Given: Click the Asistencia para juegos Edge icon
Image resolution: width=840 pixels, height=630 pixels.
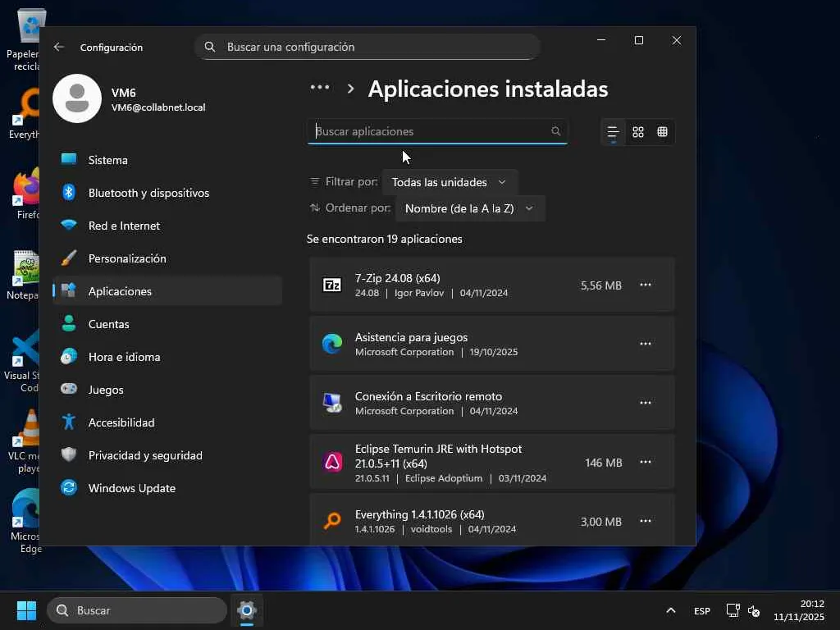Looking at the screenshot, I should point(332,344).
